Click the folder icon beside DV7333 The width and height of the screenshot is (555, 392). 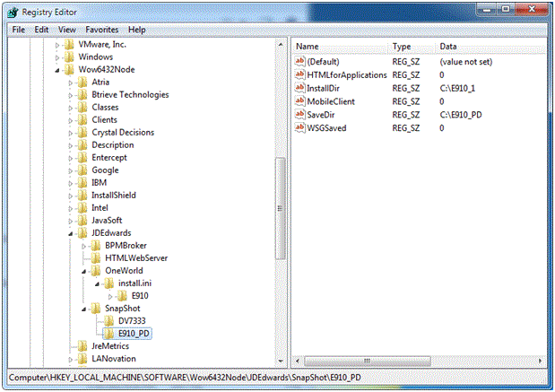(109, 321)
